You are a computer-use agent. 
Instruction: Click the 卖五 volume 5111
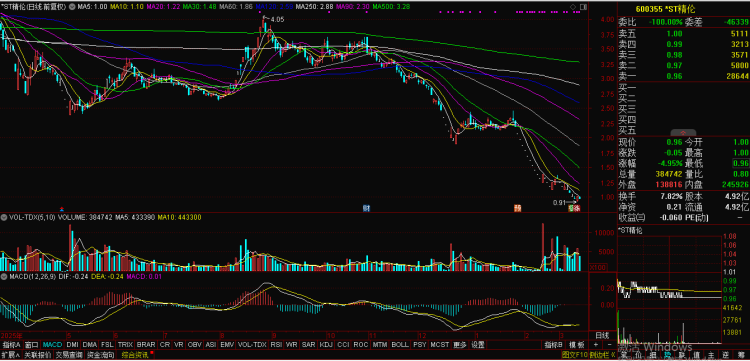[x=739, y=33]
